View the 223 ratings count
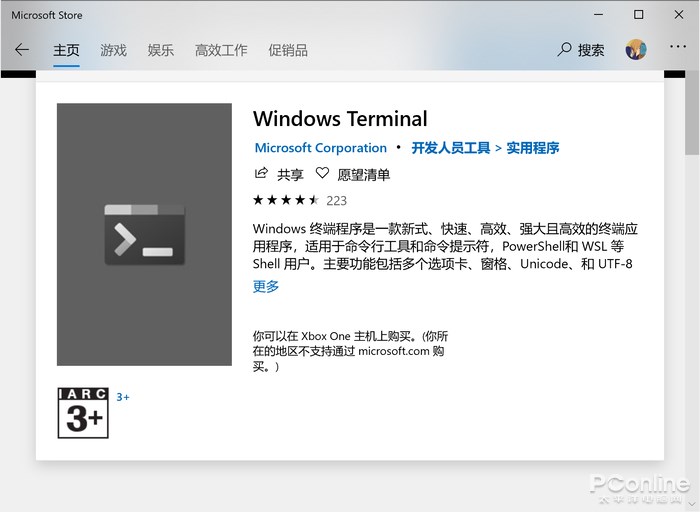This screenshot has width=700, height=512. (336, 200)
